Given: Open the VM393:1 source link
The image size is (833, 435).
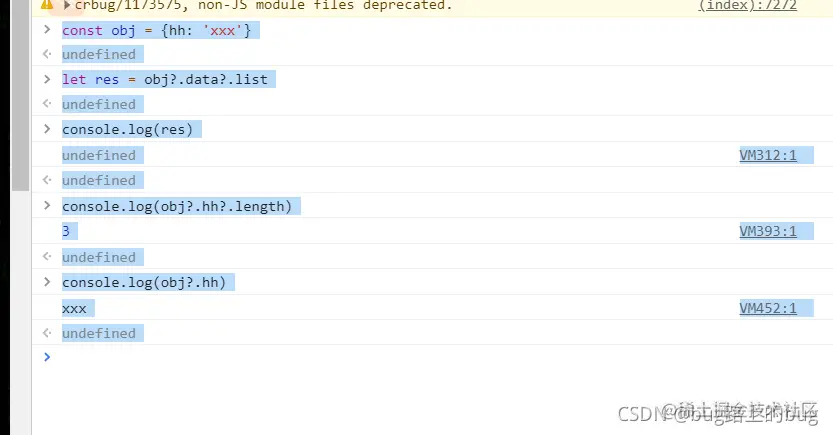Looking at the screenshot, I should click(x=768, y=231).
